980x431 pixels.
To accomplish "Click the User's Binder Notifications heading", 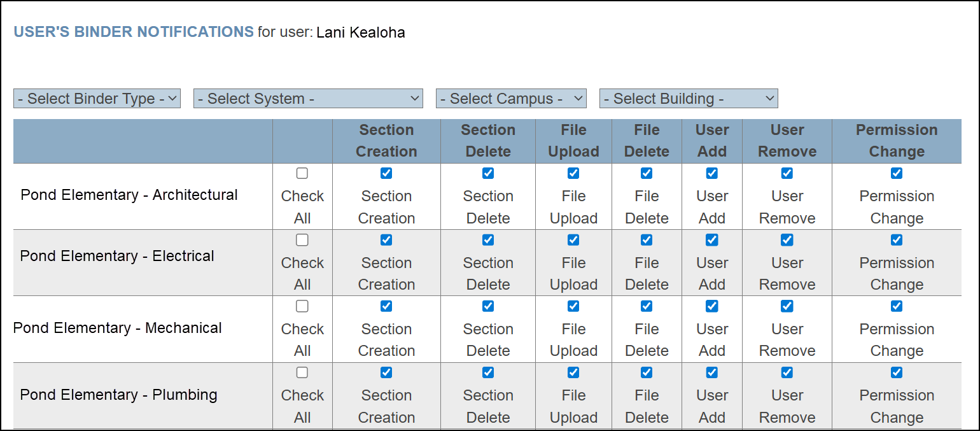I will tap(134, 32).
